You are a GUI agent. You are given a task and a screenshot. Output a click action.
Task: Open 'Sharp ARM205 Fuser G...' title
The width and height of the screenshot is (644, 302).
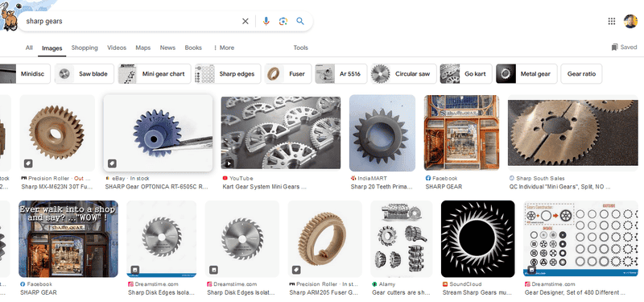[324, 292]
